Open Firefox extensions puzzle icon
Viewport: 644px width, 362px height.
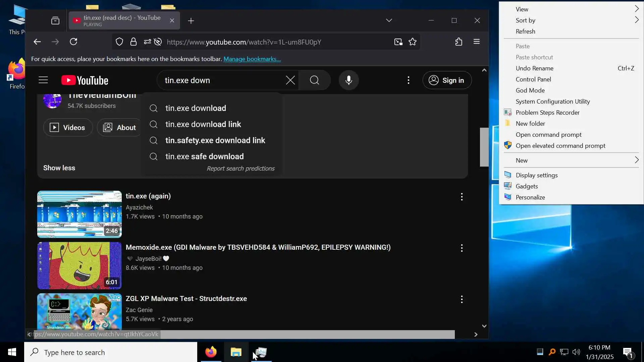[x=459, y=42]
